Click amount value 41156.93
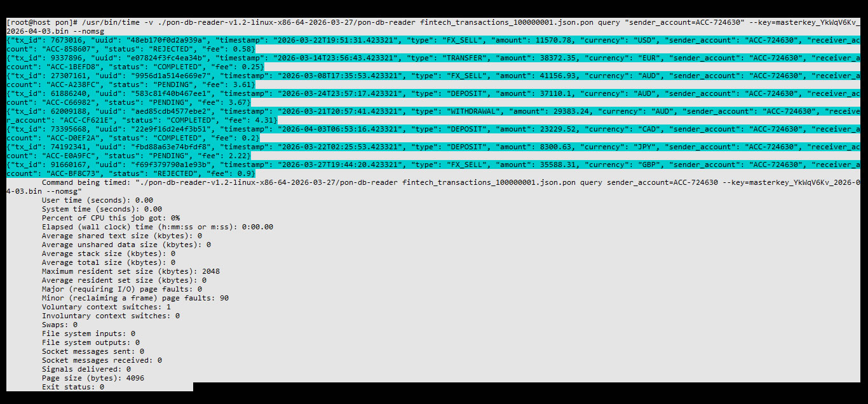This screenshot has height=404, width=868. [x=558, y=76]
